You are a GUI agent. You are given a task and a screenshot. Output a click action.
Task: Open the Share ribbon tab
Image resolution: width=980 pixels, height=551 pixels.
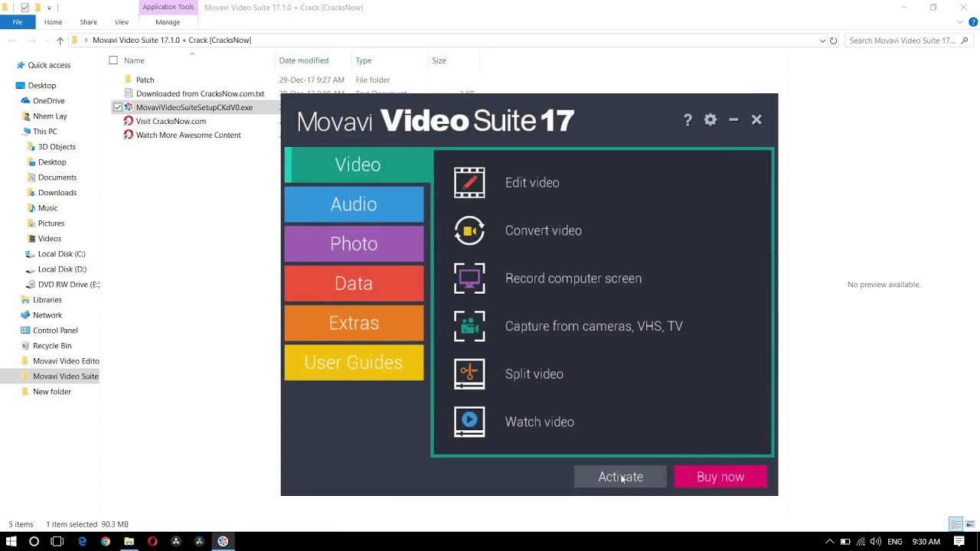pos(88,22)
